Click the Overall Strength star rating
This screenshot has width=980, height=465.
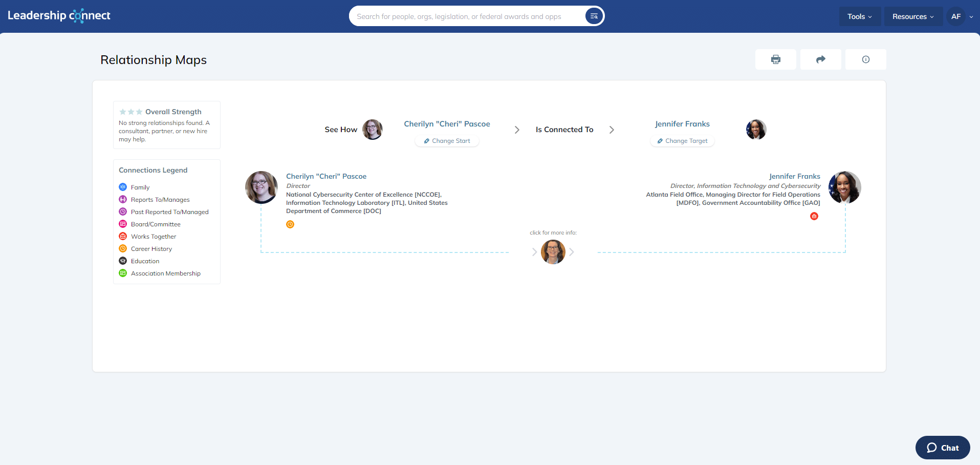coord(131,112)
